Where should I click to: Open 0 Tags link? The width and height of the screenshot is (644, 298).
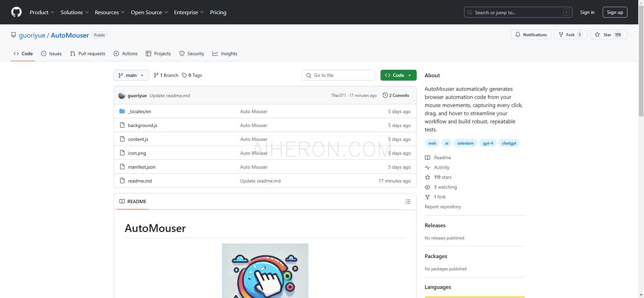click(x=192, y=75)
